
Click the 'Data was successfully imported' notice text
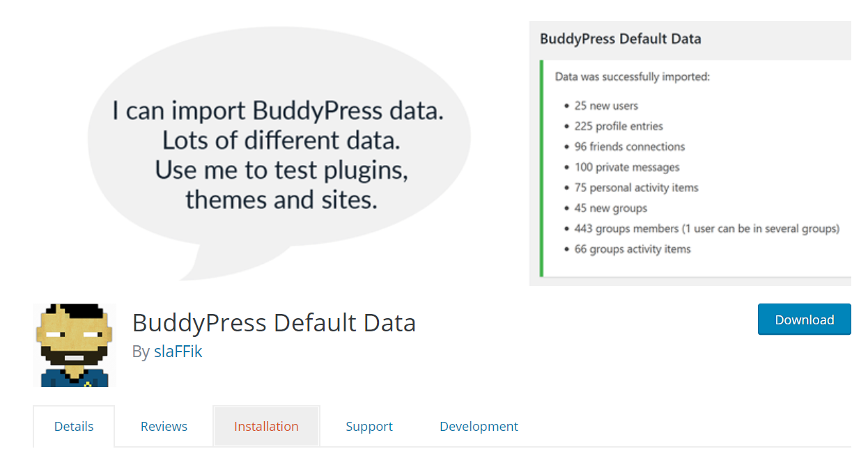632,77
